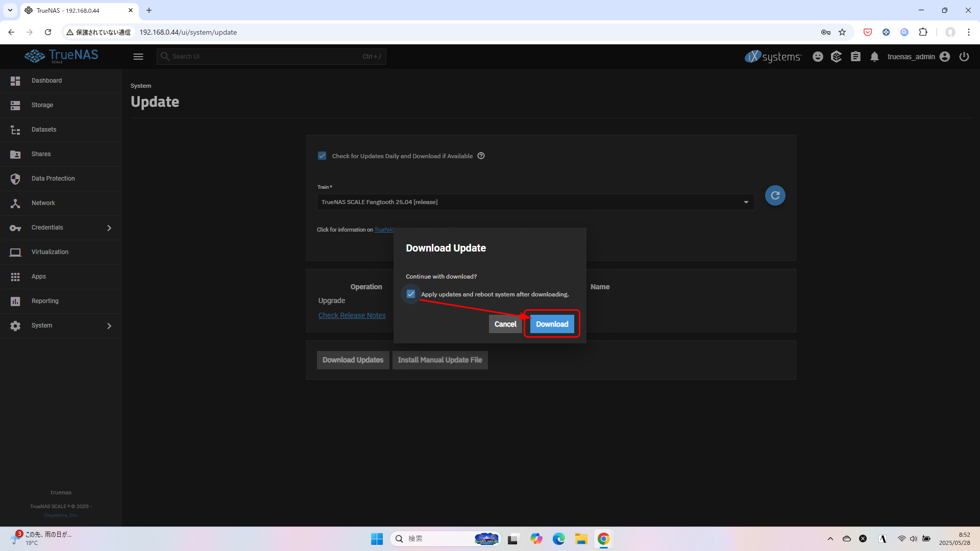Open a new browser tab
This screenshot has width=980, height=551.
point(149,10)
